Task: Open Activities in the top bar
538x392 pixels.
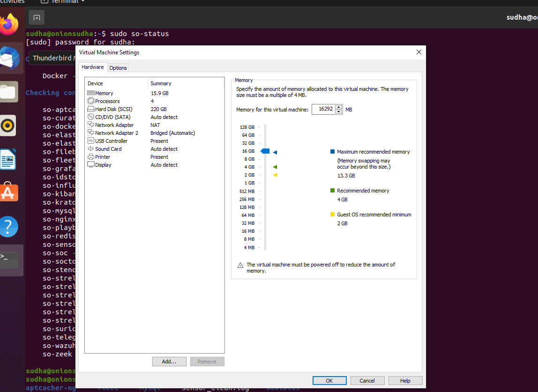Action: tap(12, 1)
